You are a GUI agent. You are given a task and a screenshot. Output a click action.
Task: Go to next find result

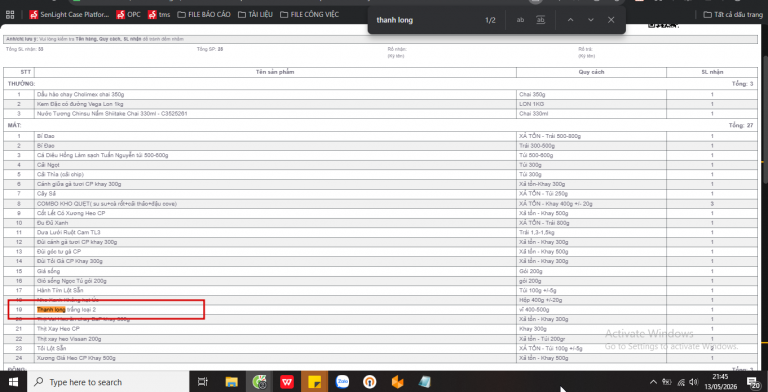click(591, 20)
